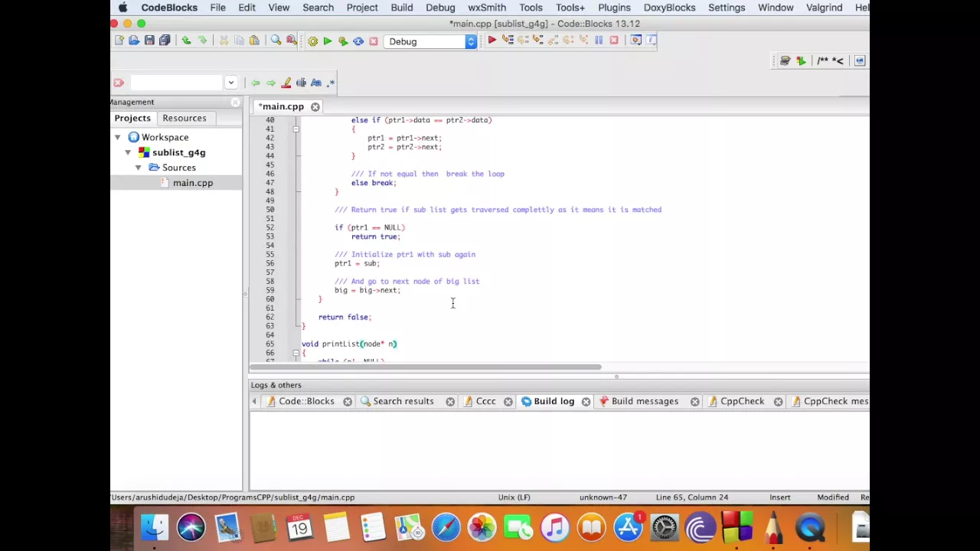Click the highlight marker icon in search toolbar
The width and height of the screenshot is (980, 551).
pos(286,83)
